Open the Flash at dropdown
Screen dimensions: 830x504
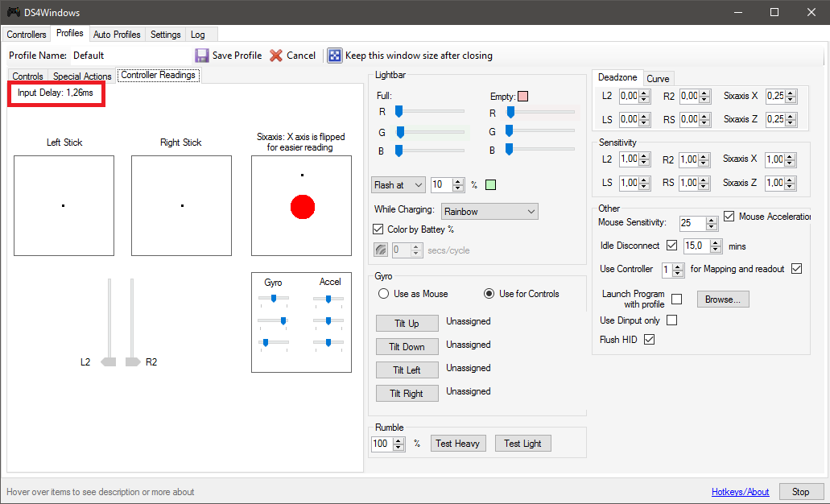coord(398,184)
